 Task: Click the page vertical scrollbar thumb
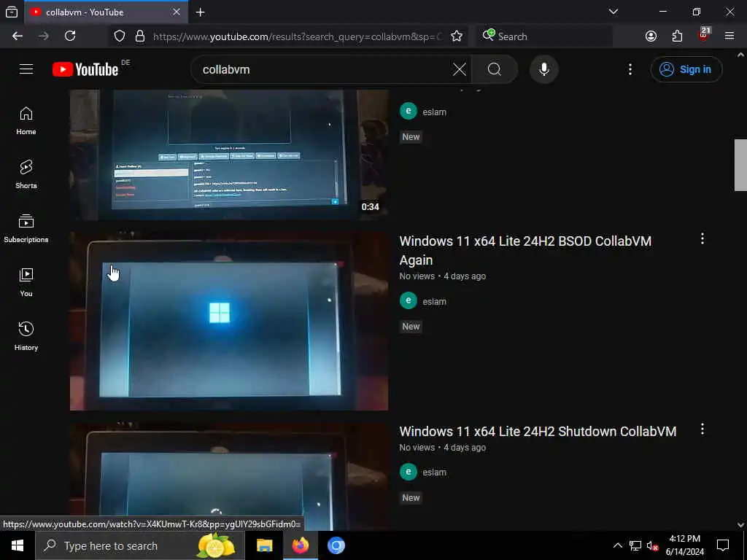pos(740,165)
